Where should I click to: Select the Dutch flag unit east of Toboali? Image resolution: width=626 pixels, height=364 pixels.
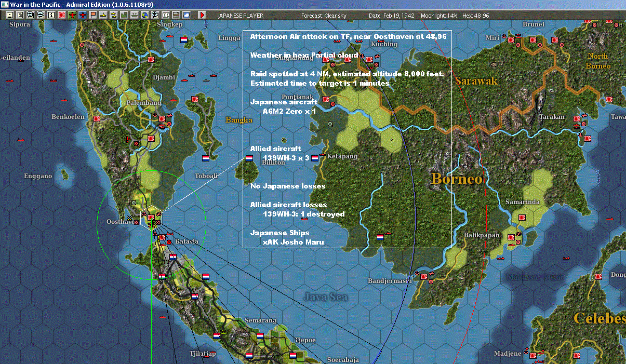pyautogui.click(x=206, y=158)
